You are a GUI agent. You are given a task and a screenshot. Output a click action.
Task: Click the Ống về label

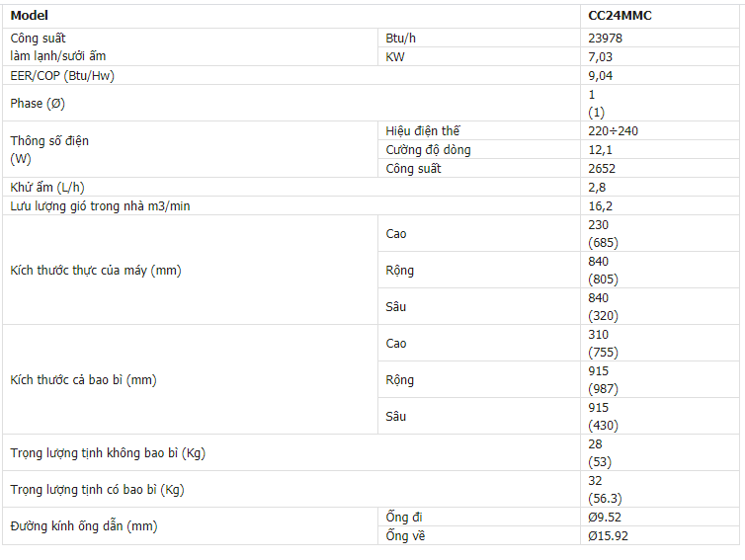(405, 536)
